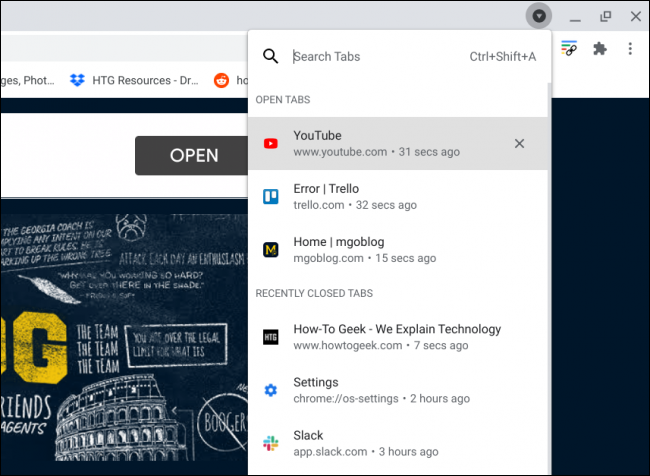This screenshot has height=476, width=650.
Task: Reopen the Slack recently closed tab
Action: 380,443
